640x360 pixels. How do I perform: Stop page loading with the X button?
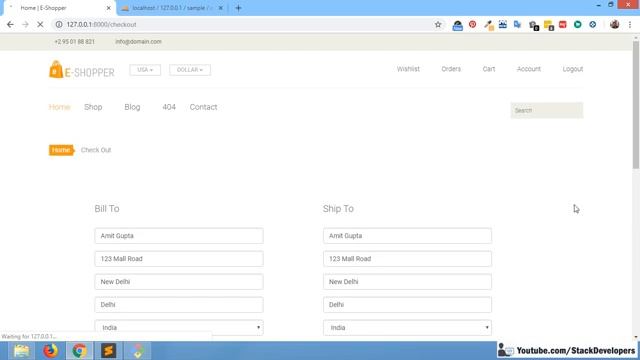40,24
